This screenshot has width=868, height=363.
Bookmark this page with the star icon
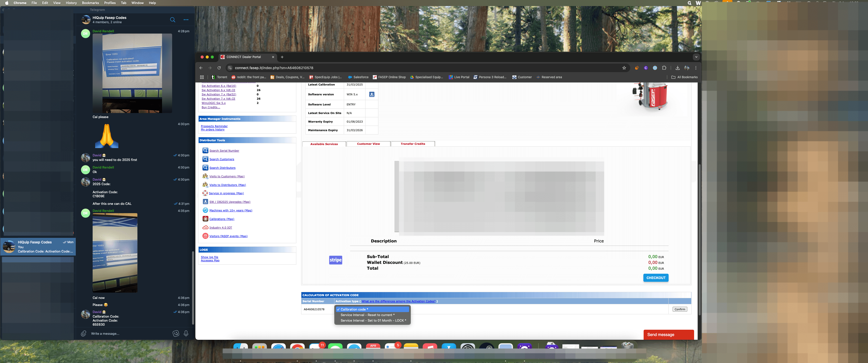[x=624, y=68]
